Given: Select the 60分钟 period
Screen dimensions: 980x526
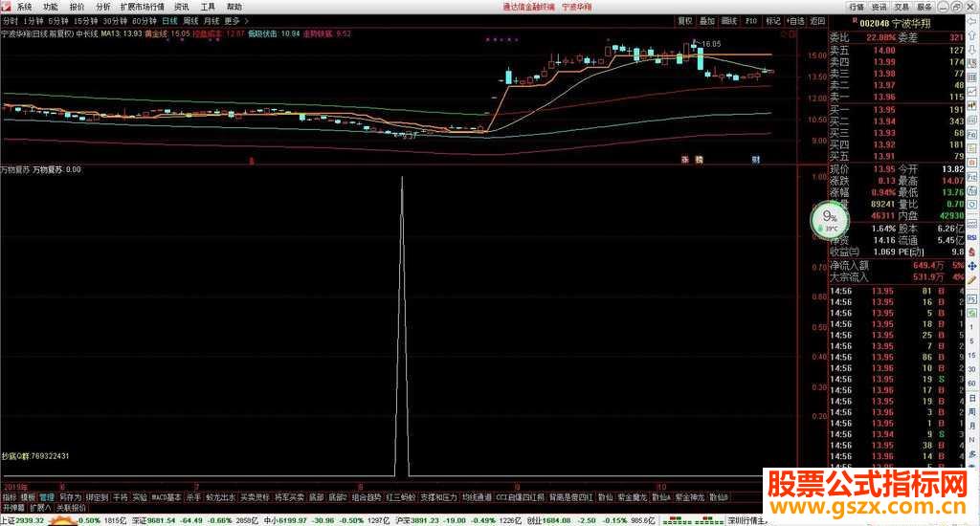Looking at the screenshot, I should click(x=145, y=21).
